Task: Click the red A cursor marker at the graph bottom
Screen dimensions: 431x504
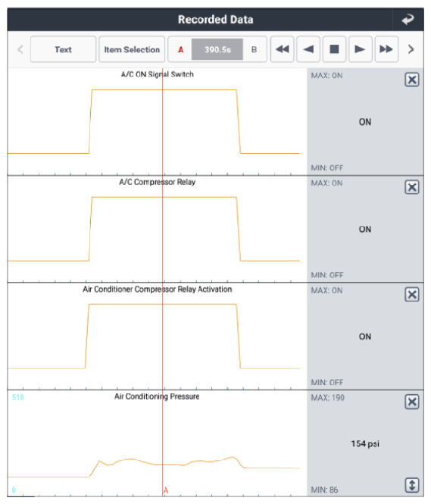Action: click(166, 490)
